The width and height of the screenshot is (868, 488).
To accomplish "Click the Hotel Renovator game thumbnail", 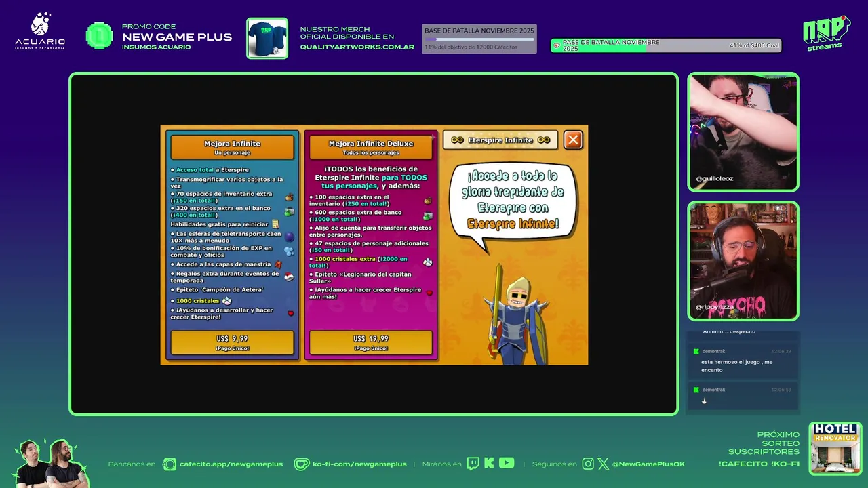I will tap(835, 449).
